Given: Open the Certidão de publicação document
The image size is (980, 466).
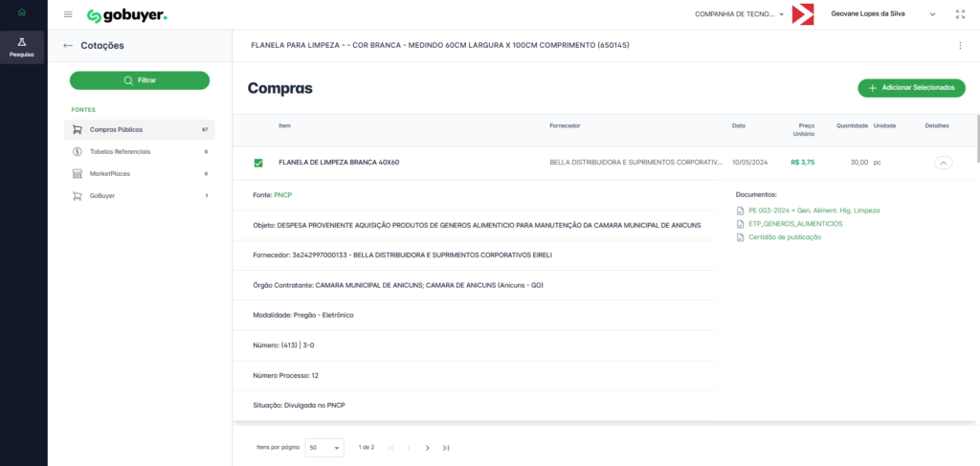Looking at the screenshot, I should tap(784, 236).
